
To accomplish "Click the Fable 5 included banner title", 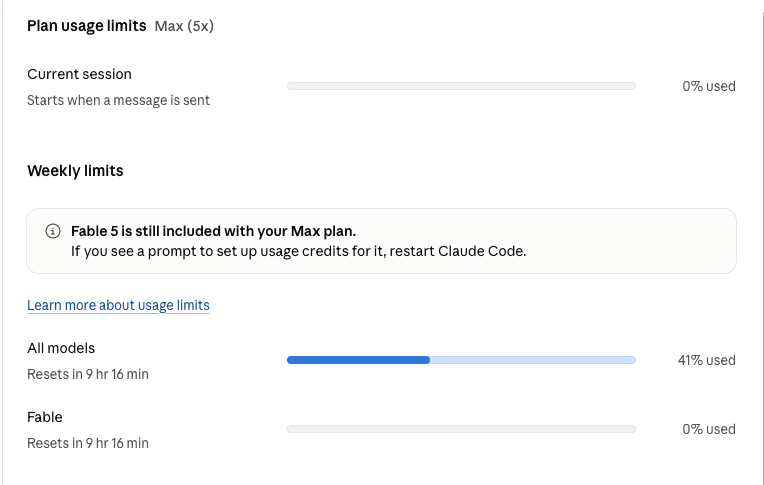I will pyautogui.click(x=213, y=231).
